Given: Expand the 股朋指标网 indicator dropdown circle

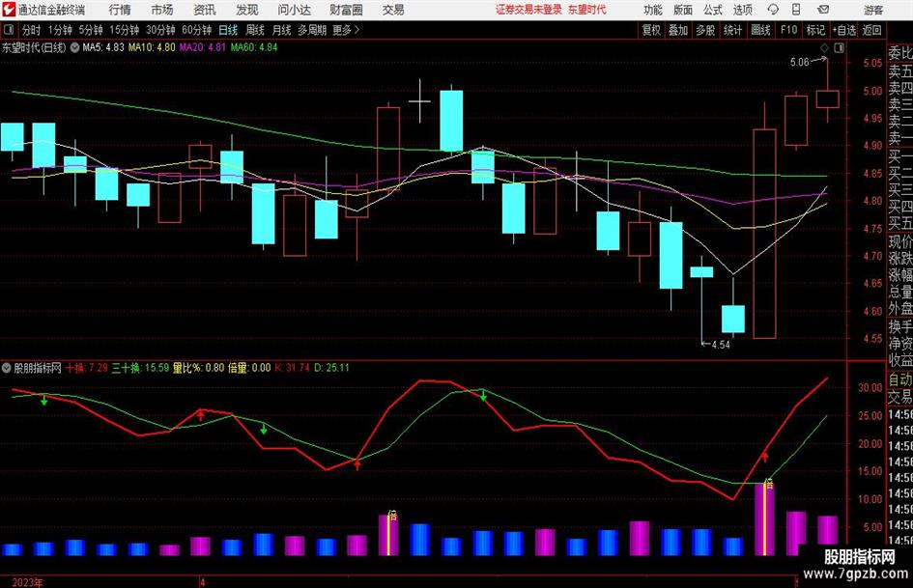Looking at the screenshot, I should (7, 368).
